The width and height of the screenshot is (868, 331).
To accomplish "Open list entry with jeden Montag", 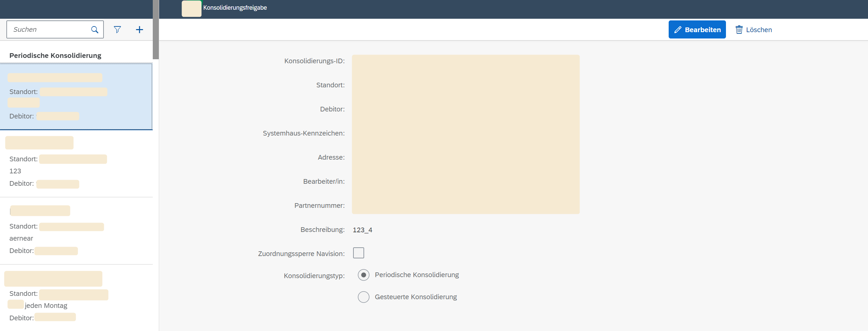I will click(76, 298).
